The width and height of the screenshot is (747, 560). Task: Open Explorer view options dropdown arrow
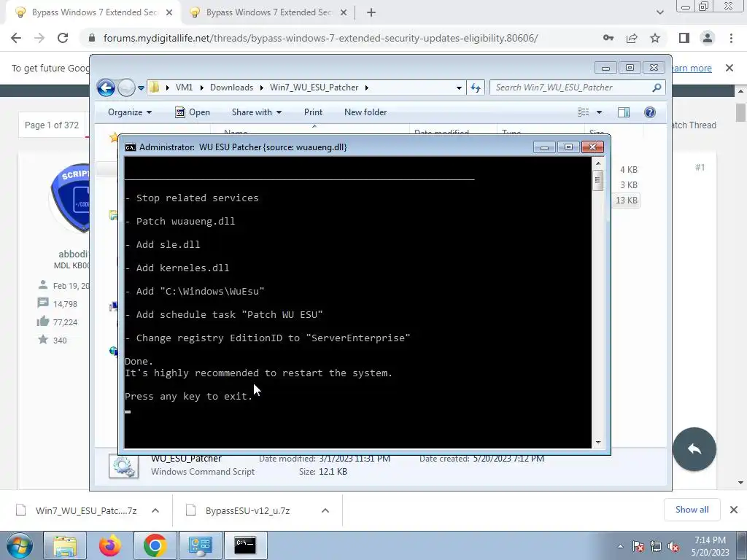tap(600, 112)
